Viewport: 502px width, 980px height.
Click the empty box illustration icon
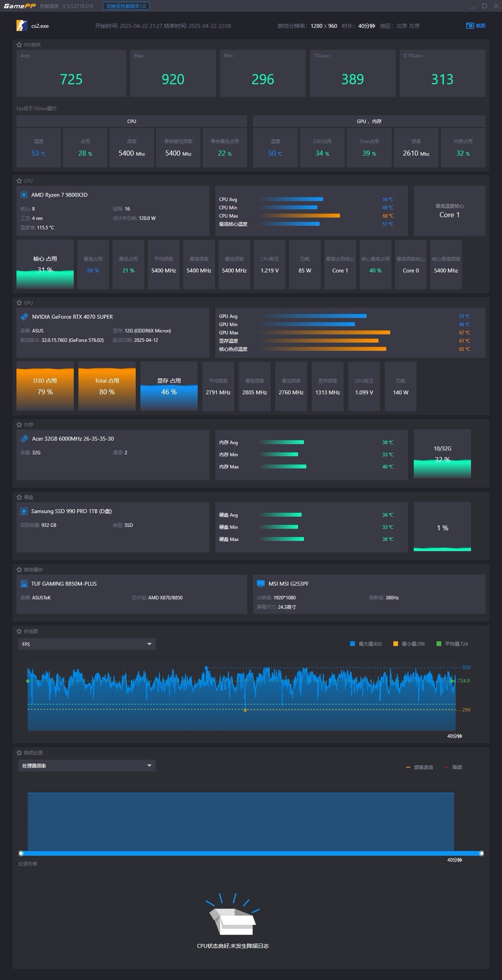(x=233, y=914)
